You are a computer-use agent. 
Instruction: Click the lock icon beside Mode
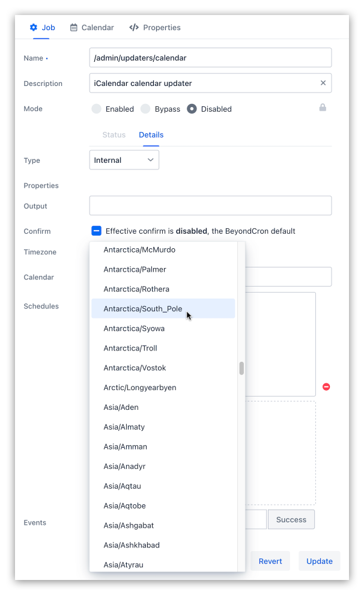pos(323,108)
